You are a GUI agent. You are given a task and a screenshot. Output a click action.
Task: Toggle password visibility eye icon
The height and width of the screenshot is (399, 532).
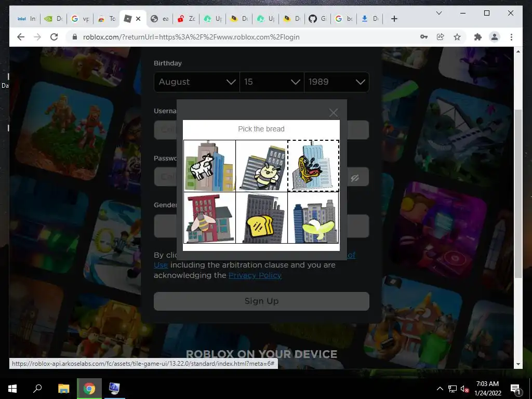355,178
